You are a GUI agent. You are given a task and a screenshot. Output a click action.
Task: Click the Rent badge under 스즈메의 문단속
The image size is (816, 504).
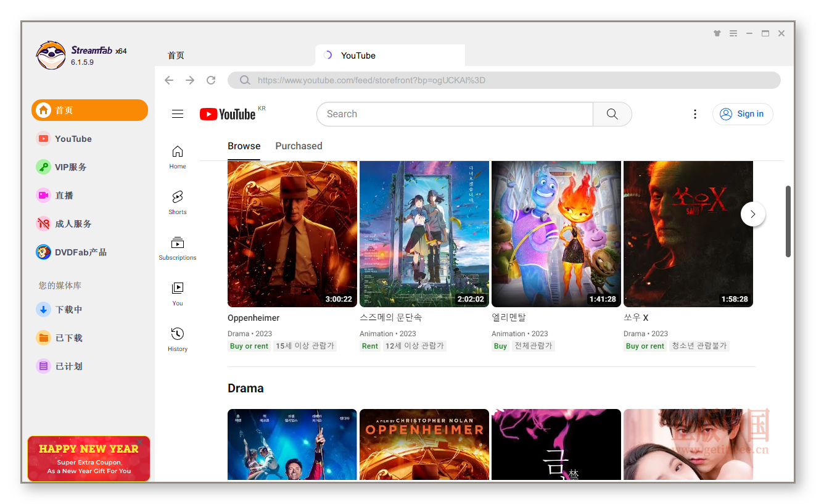coord(370,346)
